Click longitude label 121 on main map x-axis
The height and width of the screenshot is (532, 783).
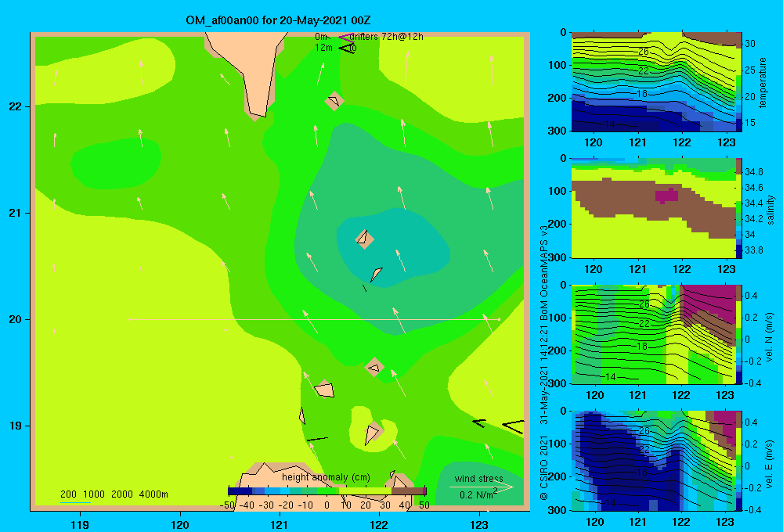pyautogui.click(x=280, y=524)
